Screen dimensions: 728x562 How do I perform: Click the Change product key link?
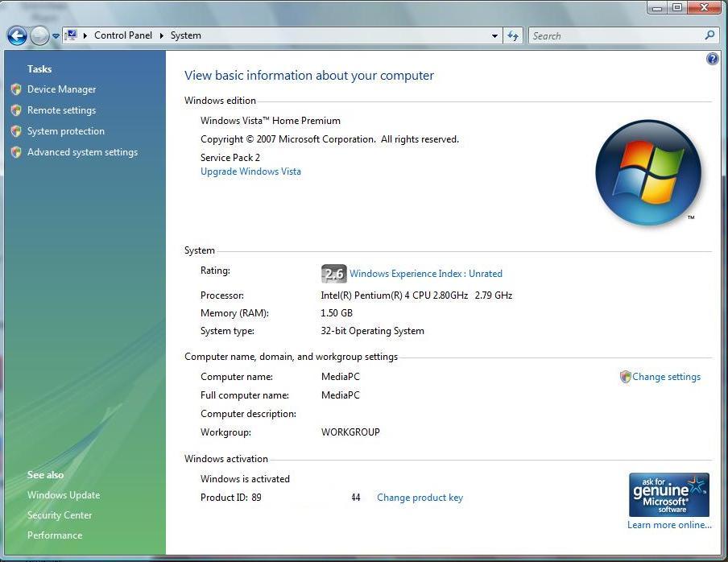click(x=420, y=498)
